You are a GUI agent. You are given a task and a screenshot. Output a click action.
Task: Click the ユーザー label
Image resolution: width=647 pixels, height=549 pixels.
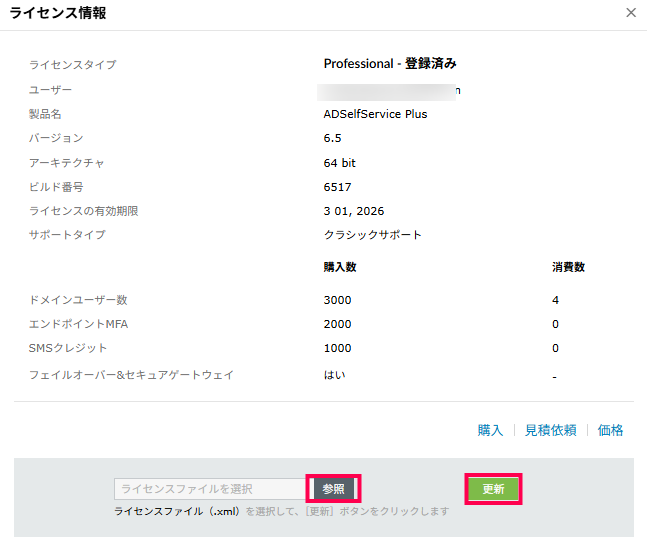(50, 90)
